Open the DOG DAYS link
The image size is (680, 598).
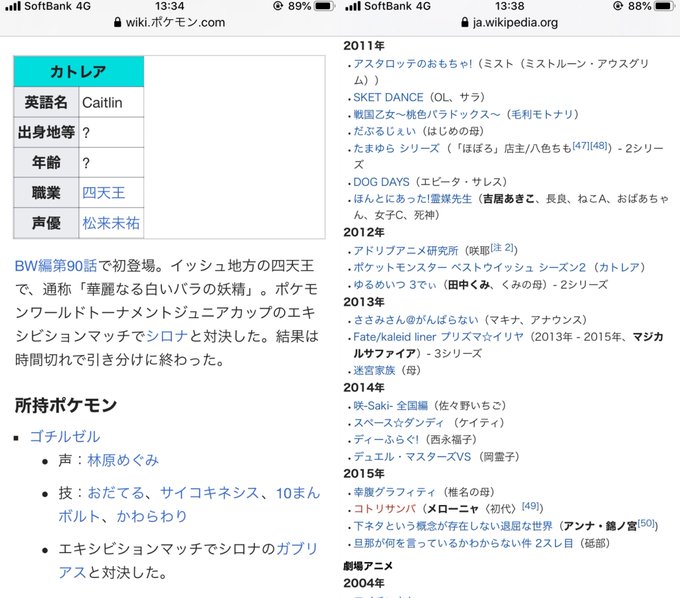click(x=381, y=182)
